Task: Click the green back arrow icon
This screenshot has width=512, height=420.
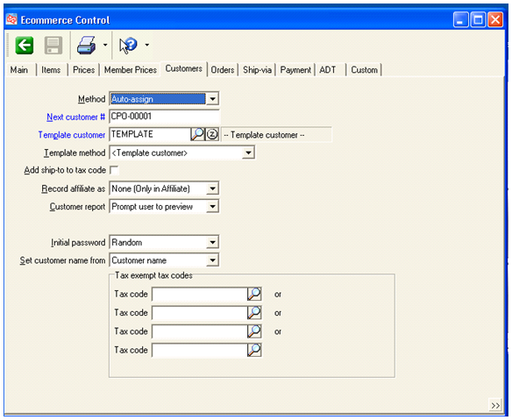Action: [x=25, y=45]
